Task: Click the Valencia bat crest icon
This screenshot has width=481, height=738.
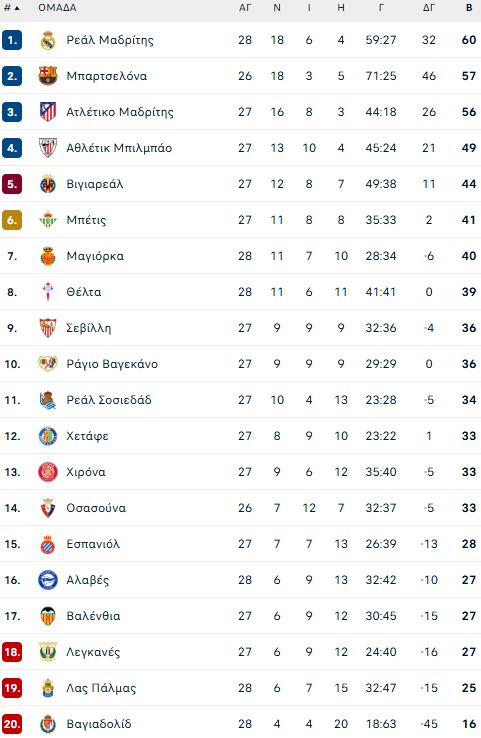Action: (x=48, y=616)
